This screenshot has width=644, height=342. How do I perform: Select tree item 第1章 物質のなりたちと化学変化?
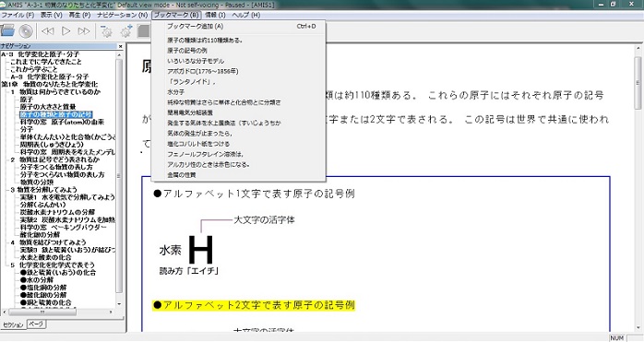tap(50, 84)
